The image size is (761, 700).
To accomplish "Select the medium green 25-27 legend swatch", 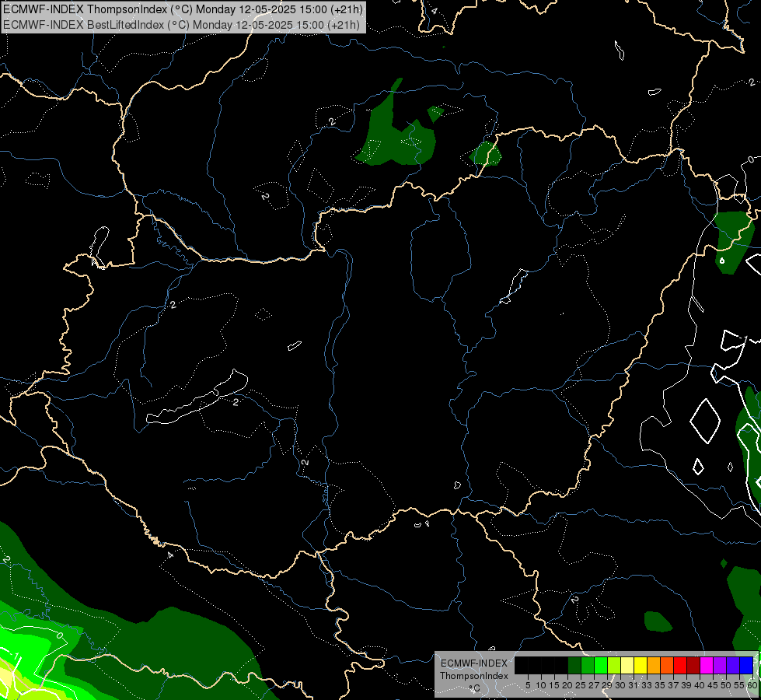I will pos(588,666).
